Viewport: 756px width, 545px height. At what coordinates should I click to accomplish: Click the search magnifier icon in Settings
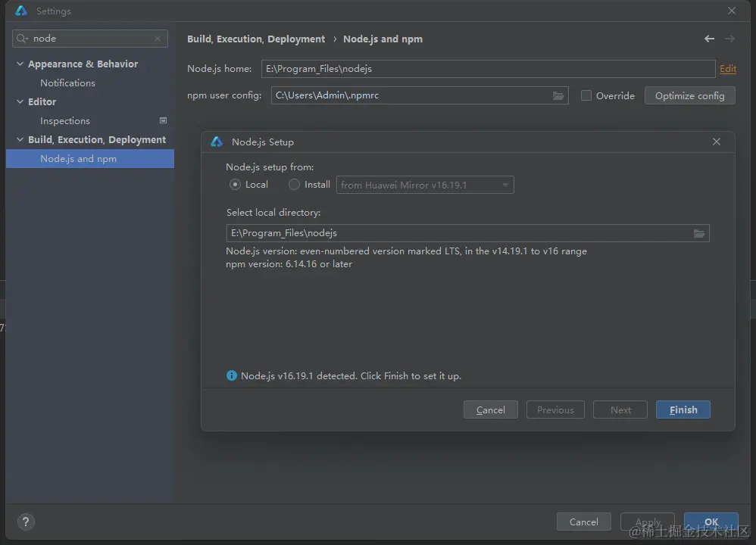[x=22, y=39]
